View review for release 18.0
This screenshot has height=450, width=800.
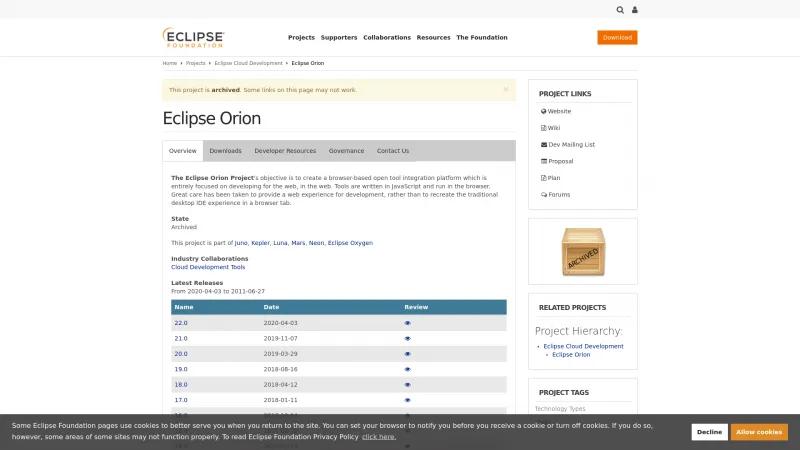point(407,385)
